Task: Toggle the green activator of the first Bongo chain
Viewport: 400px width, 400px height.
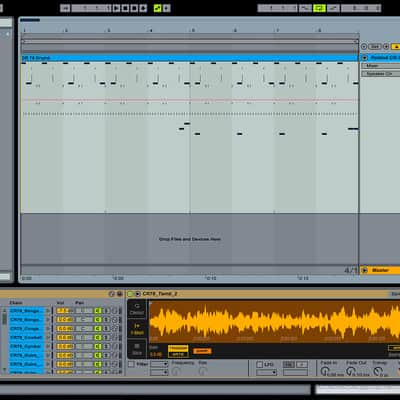Action: (97, 311)
